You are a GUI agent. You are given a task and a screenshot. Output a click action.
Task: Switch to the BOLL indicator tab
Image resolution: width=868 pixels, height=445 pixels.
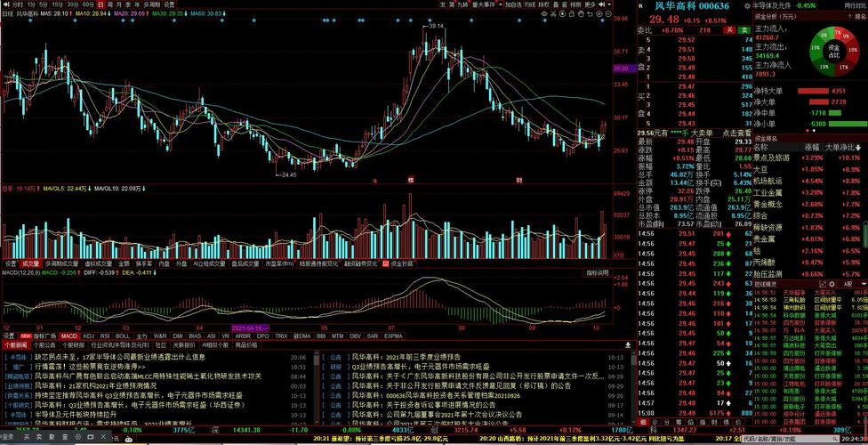coord(123,336)
